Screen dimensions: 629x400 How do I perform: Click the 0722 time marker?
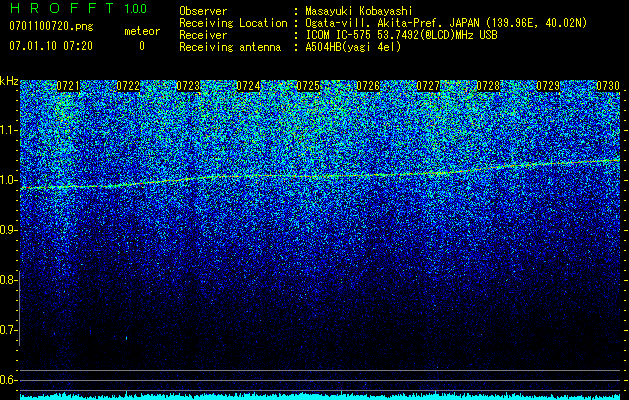coord(128,86)
